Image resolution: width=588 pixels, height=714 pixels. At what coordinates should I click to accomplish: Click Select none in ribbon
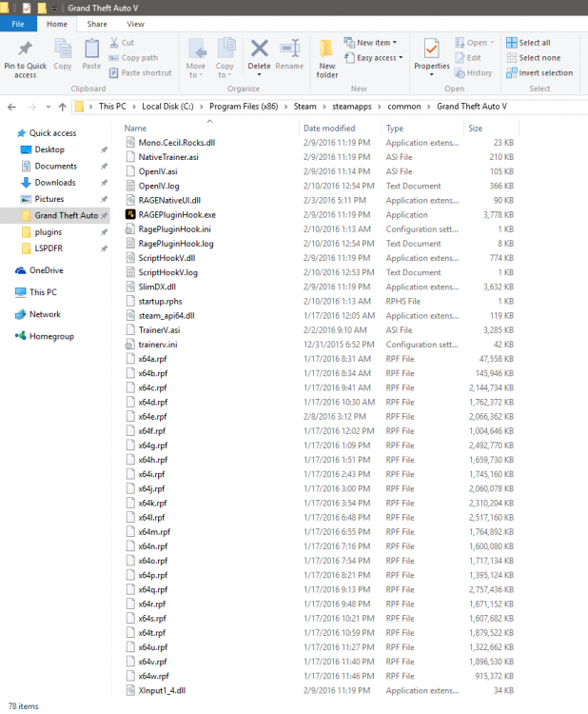(534, 58)
